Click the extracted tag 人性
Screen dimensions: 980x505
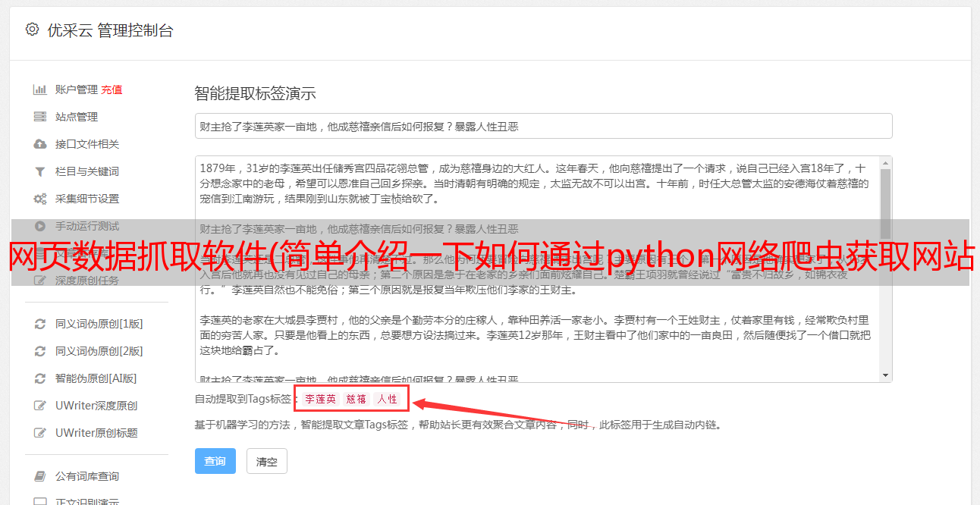coord(387,399)
